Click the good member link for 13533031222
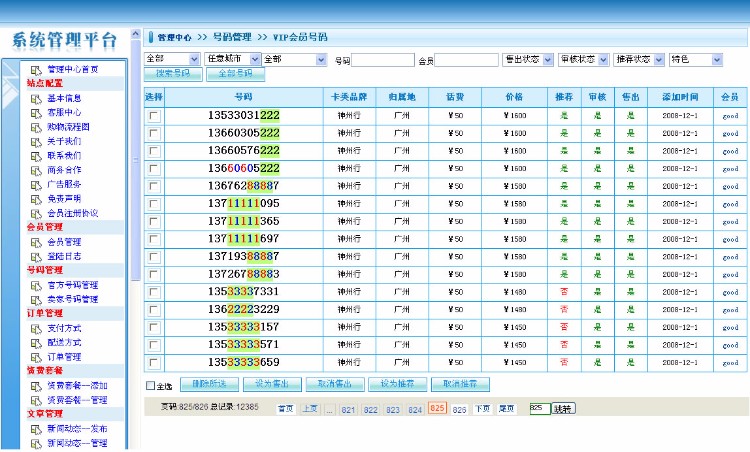The image size is (750, 452). coord(730,116)
